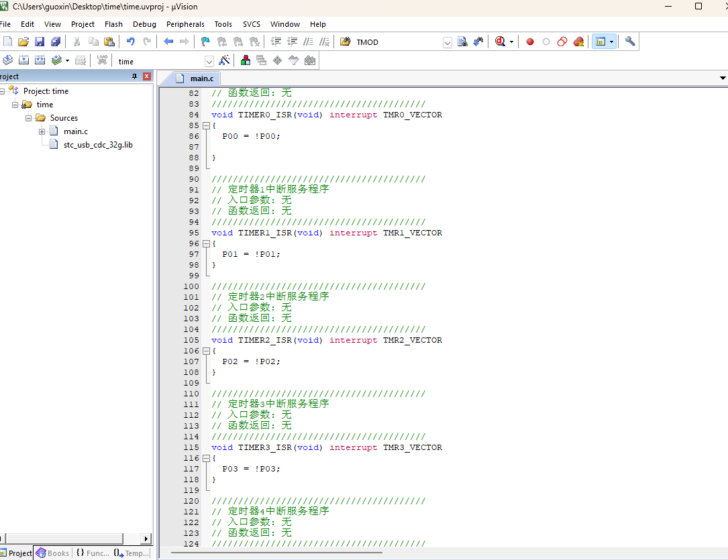This screenshot has width=728, height=560.
Task: Open the Peripherals menu
Action: [x=185, y=24]
